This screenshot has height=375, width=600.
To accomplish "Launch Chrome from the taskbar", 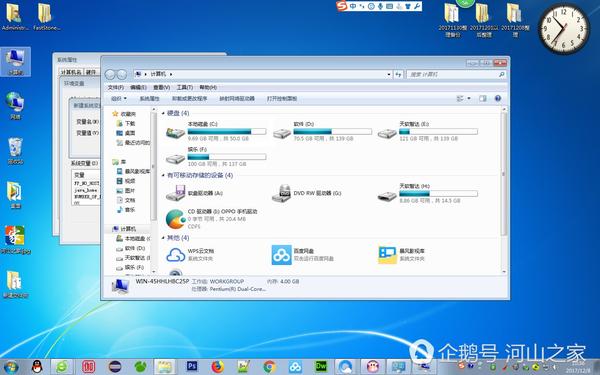I will pyautogui.click(x=269, y=367).
